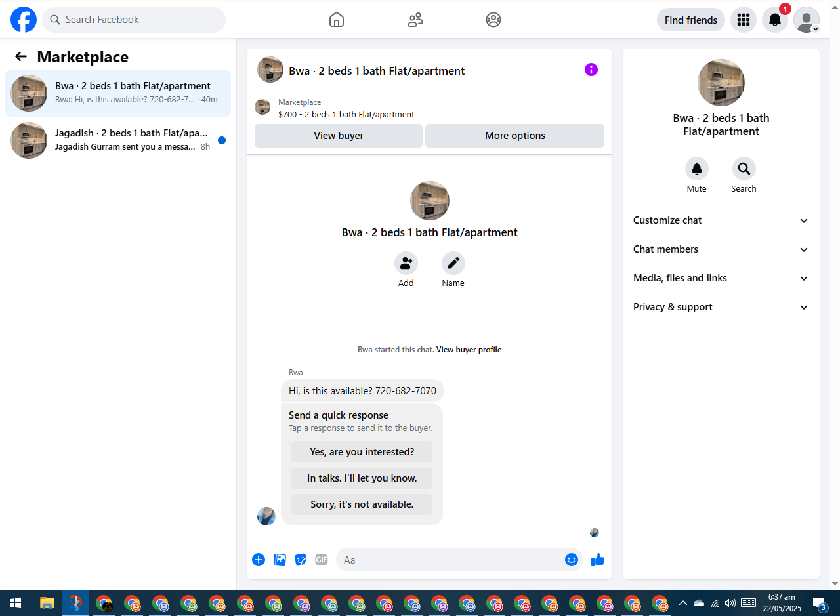Click the Bwa sender avatar beside message
The height and width of the screenshot is (616, 840).
tap(266, 516)
